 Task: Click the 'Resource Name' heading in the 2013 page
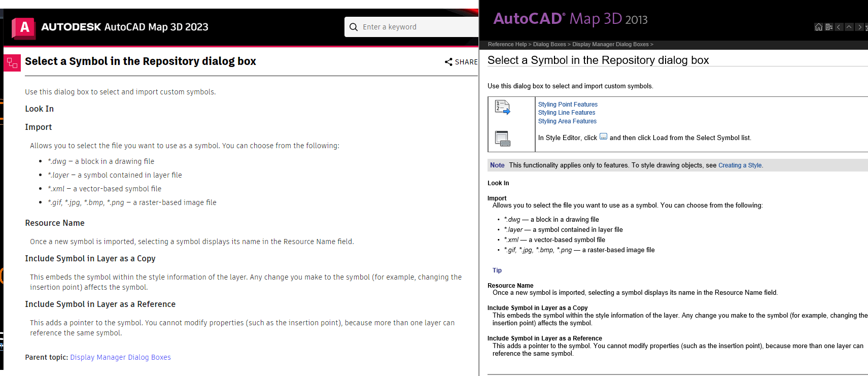pyautogui.click(x=510, y=286)
